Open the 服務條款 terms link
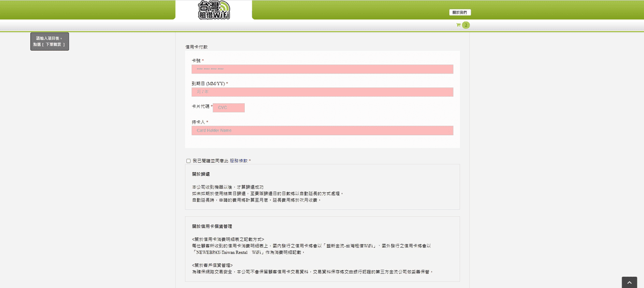The height and width of the screenshot is (288, 644). pos(239,161)
